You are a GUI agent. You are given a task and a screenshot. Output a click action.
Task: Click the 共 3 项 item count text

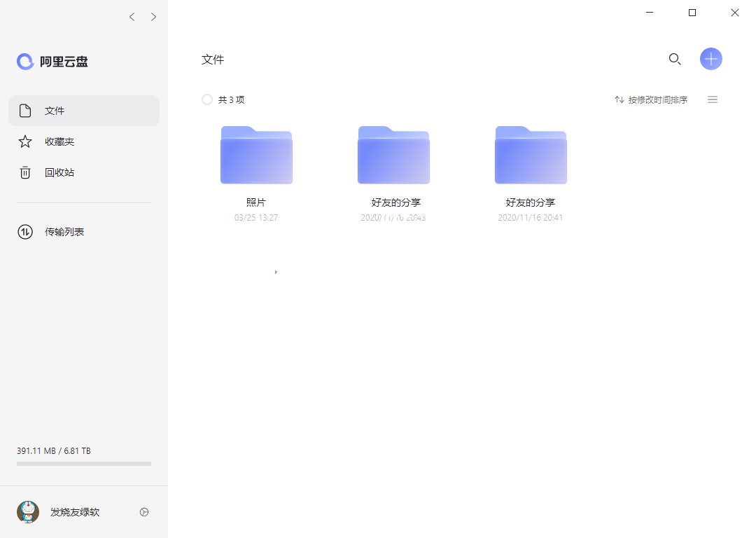coord(232,100)
